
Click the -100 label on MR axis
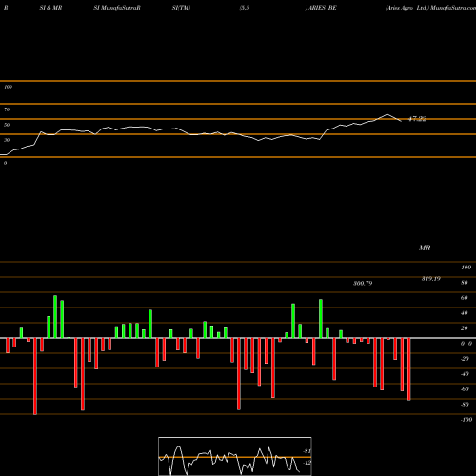click(466, 420)
